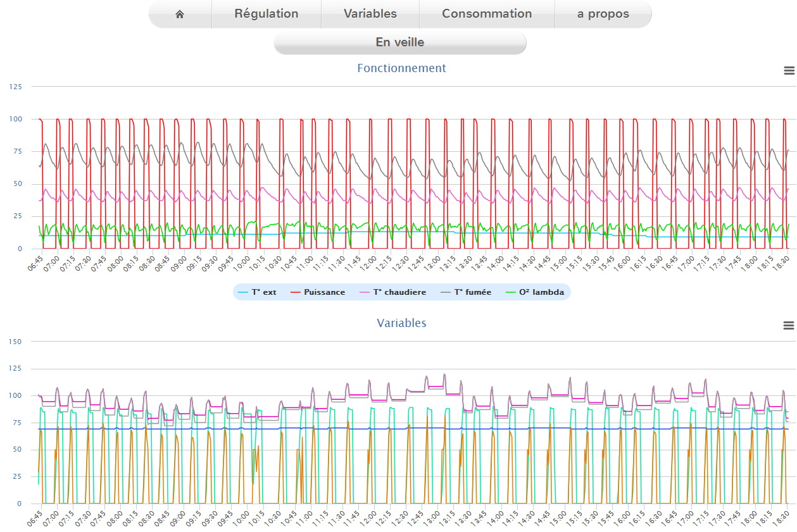Open the Consommation tab
The image size is (797, 532).
pos(487,14)
